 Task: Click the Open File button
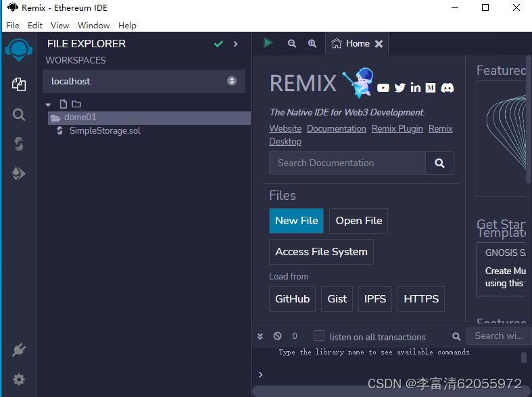click(x=359, y=221)
